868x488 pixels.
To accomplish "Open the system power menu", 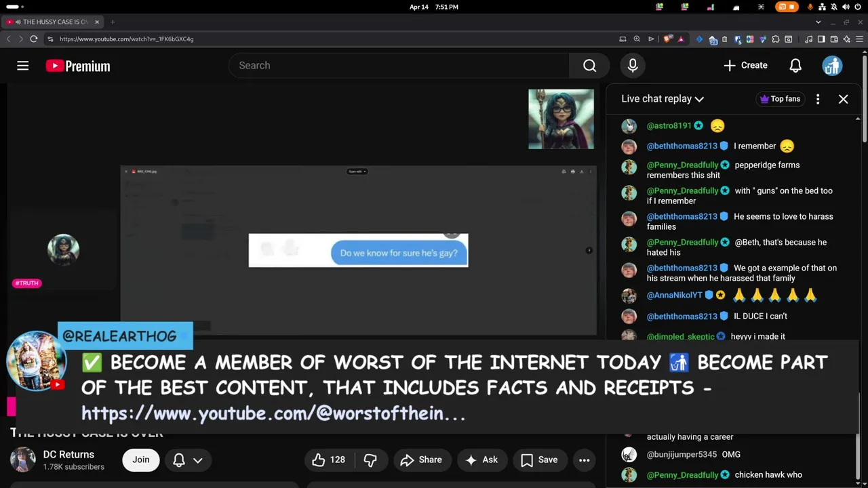I will coord(858,7).
